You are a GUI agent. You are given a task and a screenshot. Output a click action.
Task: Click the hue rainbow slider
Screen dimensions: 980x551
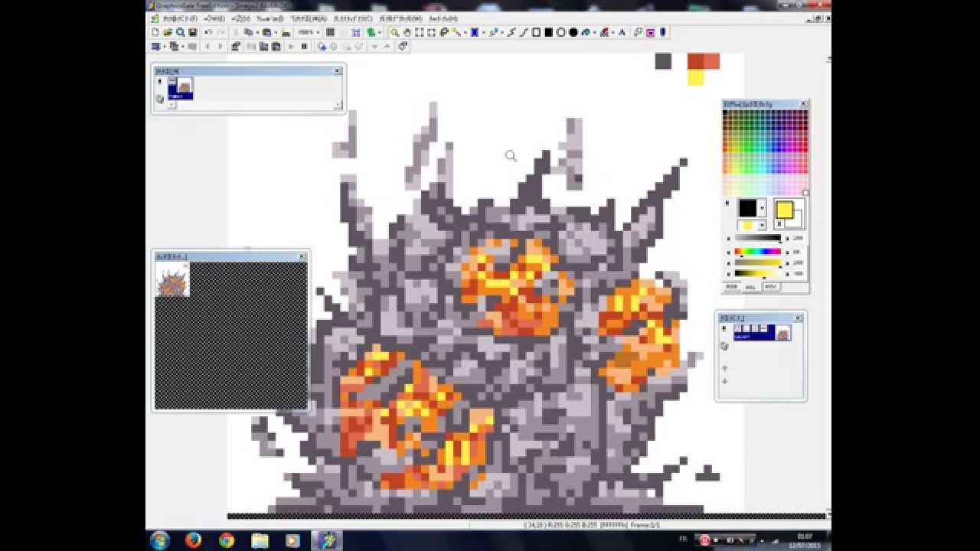coord(758,251)
